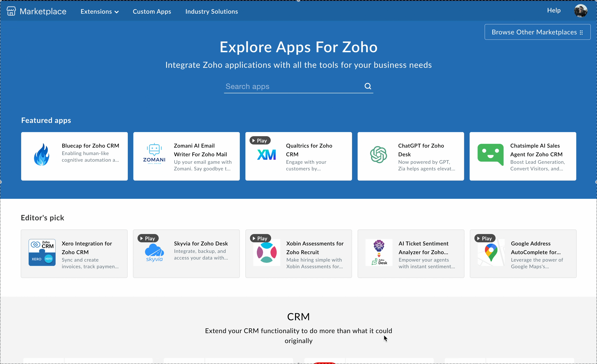Click the search magnifier icon

[x=368, y=86]
